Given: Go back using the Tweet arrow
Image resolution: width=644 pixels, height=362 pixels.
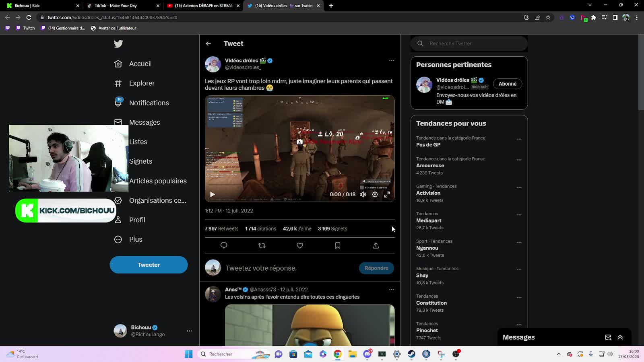Looking at the screenshot, I should coord(208,43).
